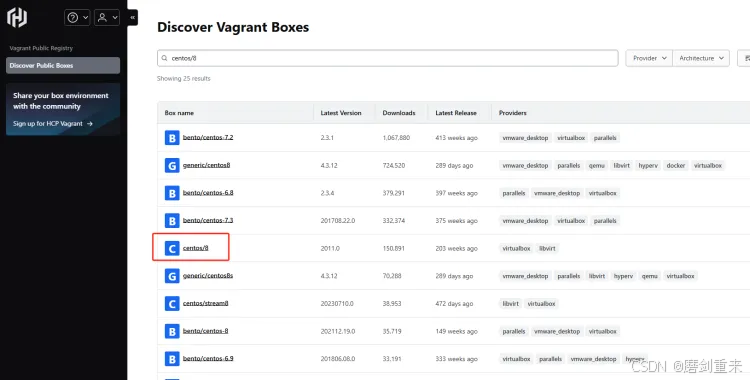Click the Showing 25 results text

coord(184,78)
